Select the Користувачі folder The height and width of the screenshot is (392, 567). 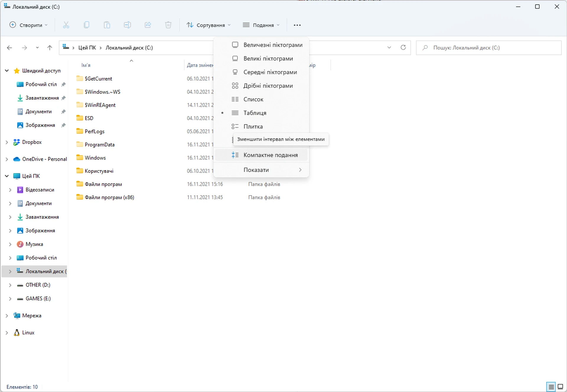99,171
